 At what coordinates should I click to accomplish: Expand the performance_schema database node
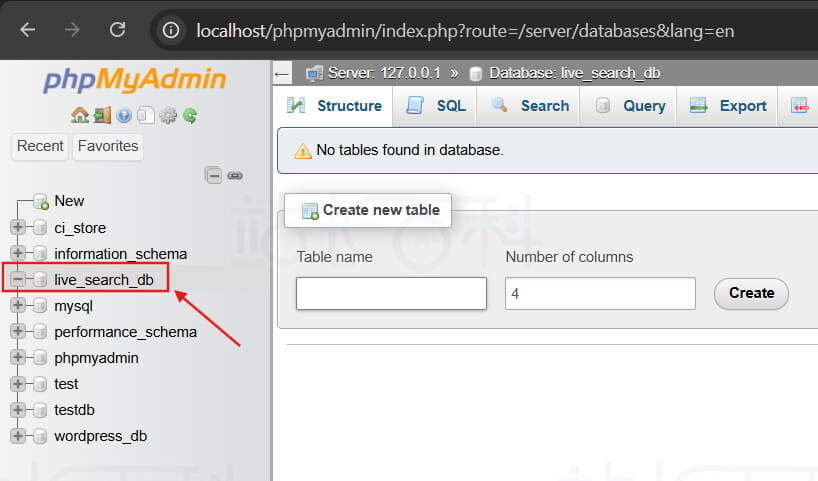pos(18,331)
